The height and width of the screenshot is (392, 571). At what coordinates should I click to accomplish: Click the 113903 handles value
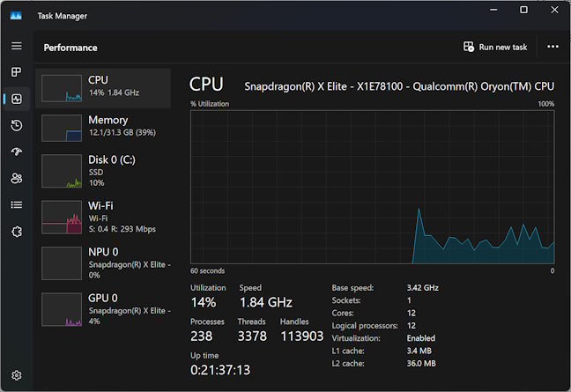(x=302, y=336)
